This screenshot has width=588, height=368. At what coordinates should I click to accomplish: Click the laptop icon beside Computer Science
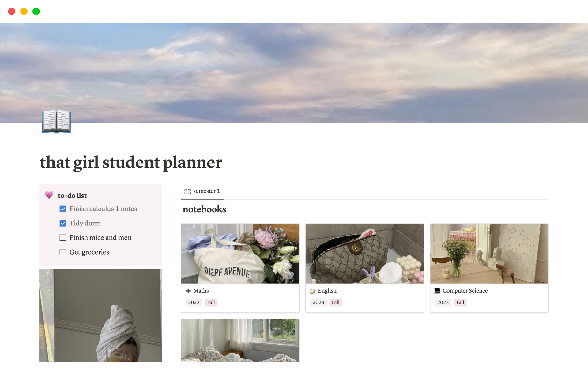pyautogui.click(x=437, y=291)
